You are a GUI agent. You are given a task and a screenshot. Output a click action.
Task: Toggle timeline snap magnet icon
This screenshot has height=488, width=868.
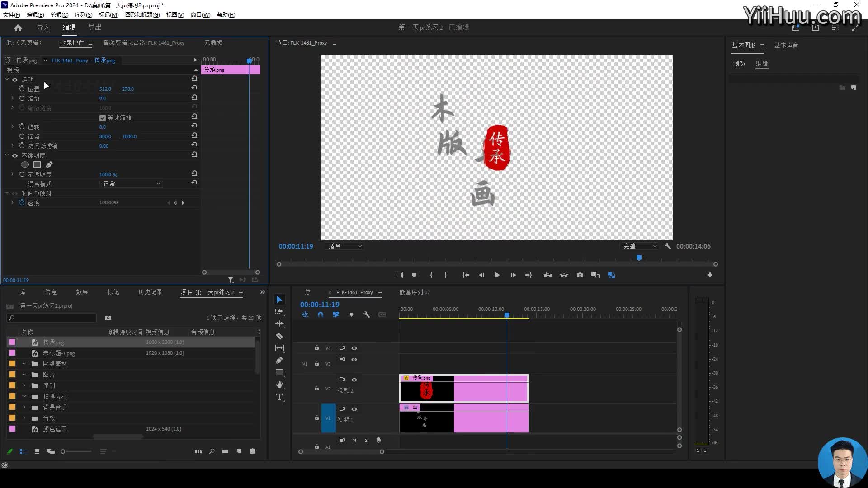coord(321,314)
